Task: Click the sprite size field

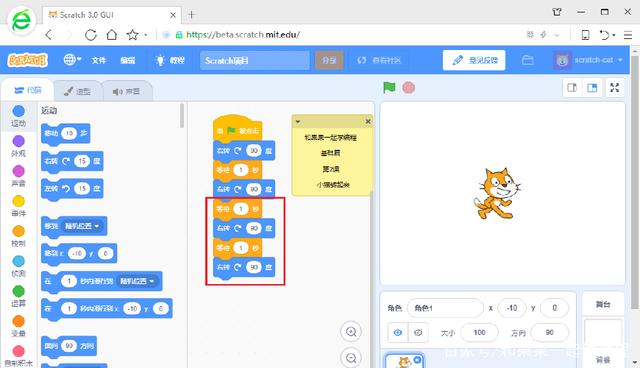Action: point(479,333)
